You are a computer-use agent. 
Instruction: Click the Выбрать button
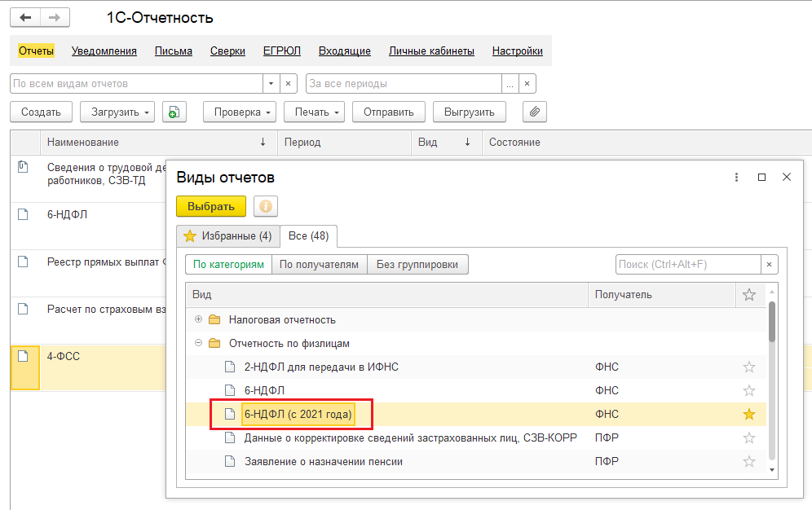tap(211, 206)
